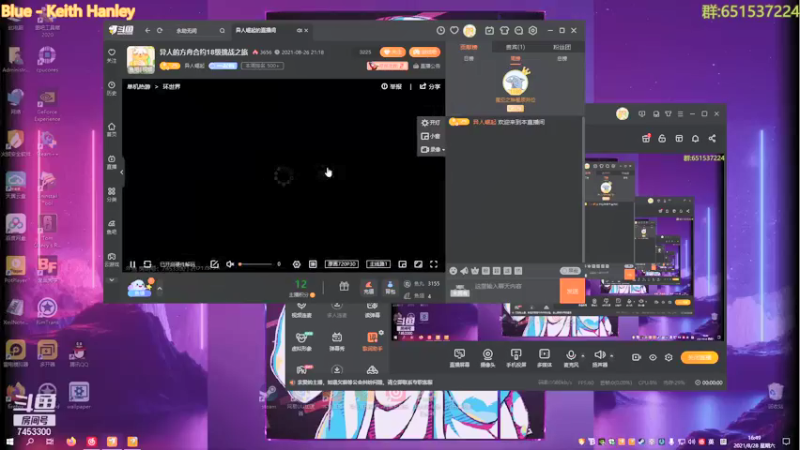Toggle lights-off mode beside player
The image size is (800, 450).
[x=431, y=122]
